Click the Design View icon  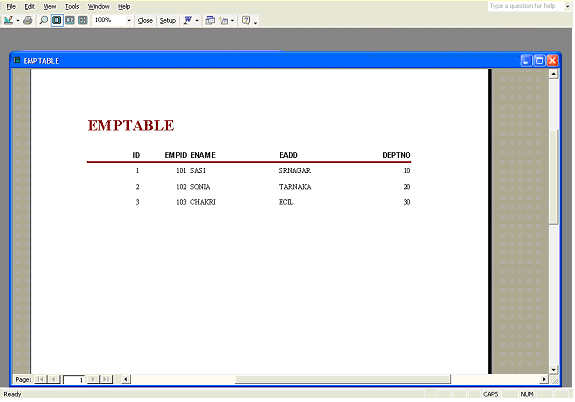tap(8, 20)
